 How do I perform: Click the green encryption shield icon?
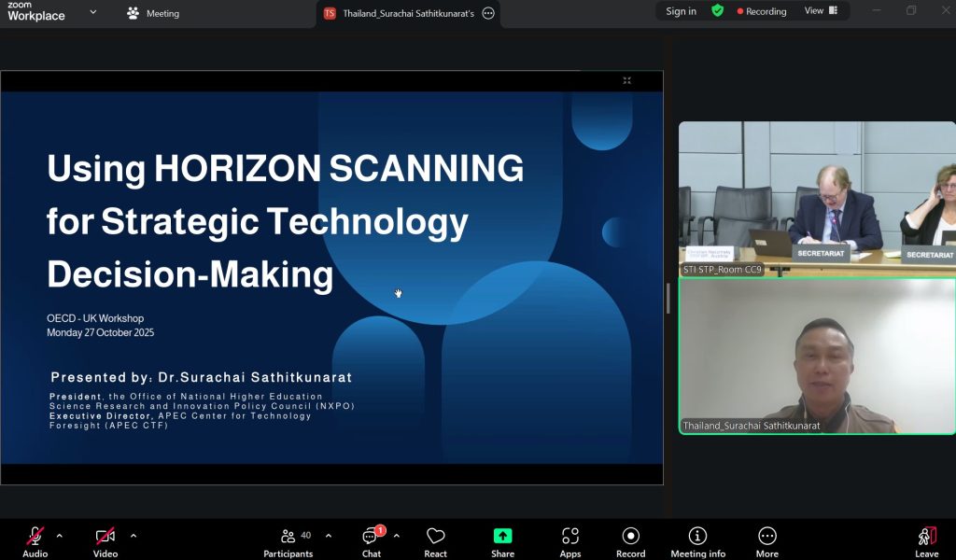pos(717,11)
